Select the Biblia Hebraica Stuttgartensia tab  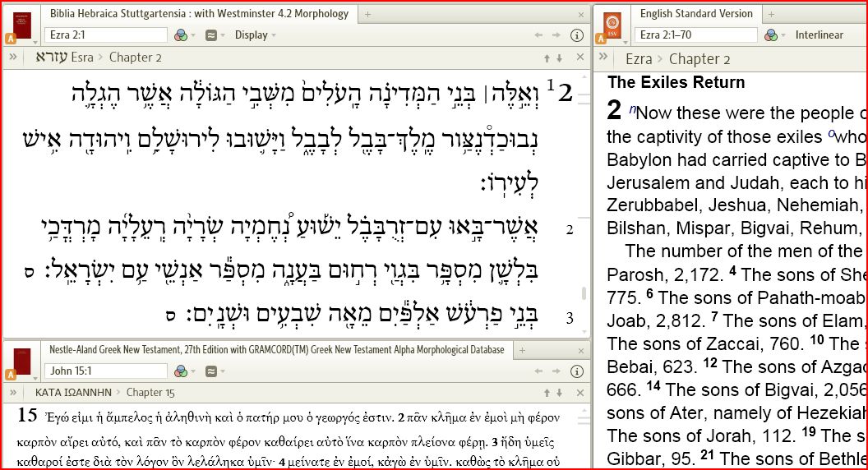[x=199, y=14]
